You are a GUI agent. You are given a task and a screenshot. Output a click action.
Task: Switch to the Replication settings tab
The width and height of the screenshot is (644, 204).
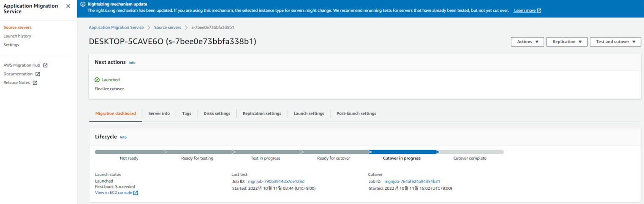(x=262, y=113)
